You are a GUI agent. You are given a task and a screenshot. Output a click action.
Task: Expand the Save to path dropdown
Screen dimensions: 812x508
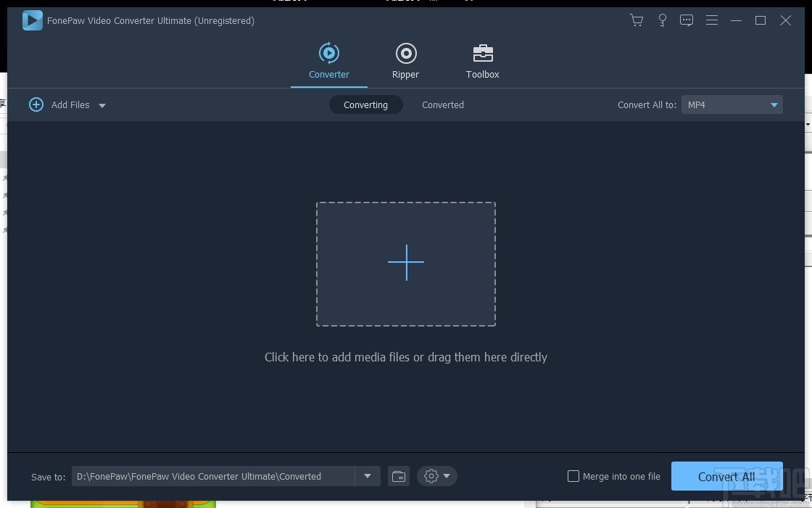368,476
